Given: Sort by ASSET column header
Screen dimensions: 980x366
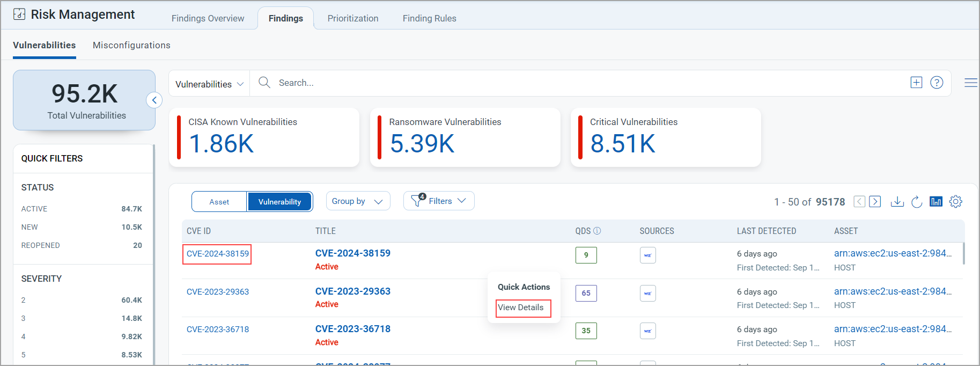Looking at the screenshot, I should click(x=846, y=231).
